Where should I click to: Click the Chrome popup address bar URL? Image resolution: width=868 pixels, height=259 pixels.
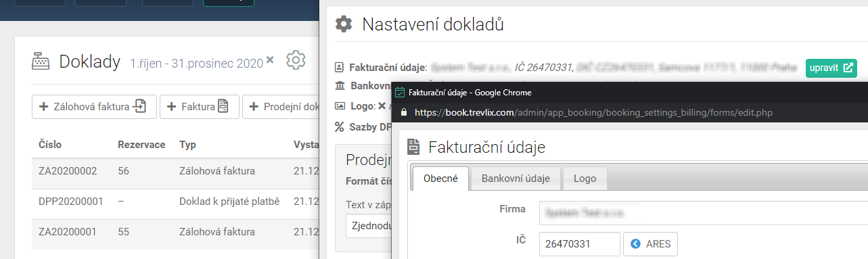[x=593, y=112]
